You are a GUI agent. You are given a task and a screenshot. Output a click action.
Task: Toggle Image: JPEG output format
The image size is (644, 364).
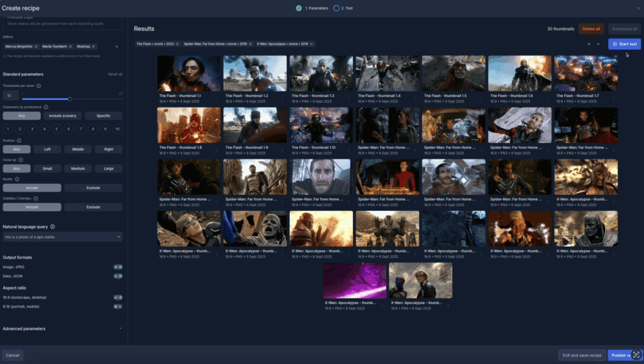(118, 267)
